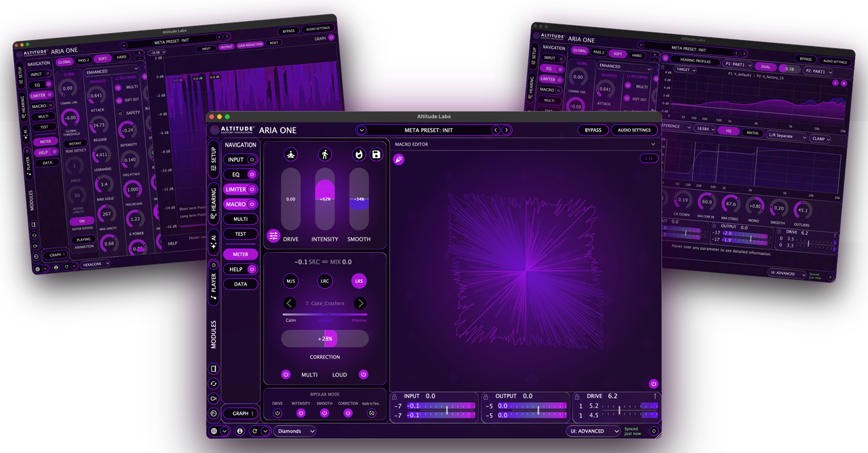Click the AUDIO SETTINGS button
This screenshot has height=453, width=868.
pyautogui.click(x=635, y=130)
